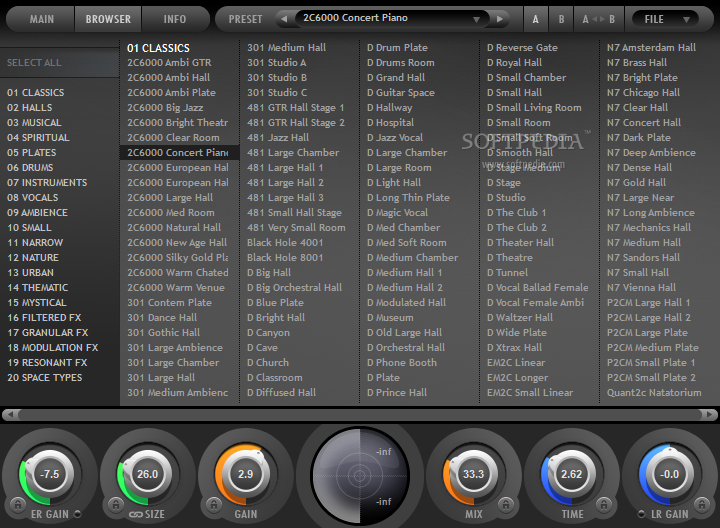
Task: Click the GAIN knob showing 2.9
Action: coord(245,474)
